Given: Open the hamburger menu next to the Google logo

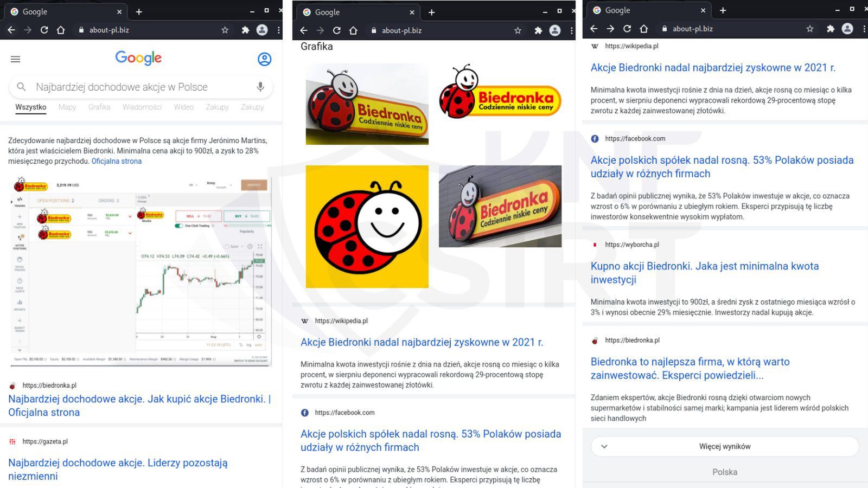Looking at the screenshot, I should [15, 59].
